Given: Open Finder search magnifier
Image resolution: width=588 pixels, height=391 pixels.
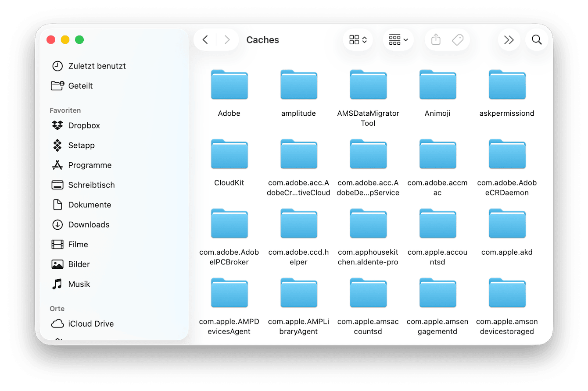Looking at the screenshot, I should click(x=537, y=40).
